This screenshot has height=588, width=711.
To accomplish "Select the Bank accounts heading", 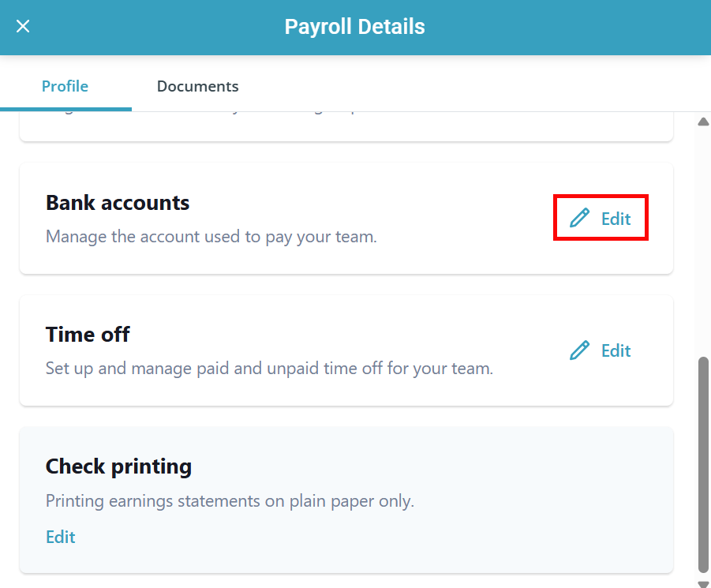I will tap(118, 203).
